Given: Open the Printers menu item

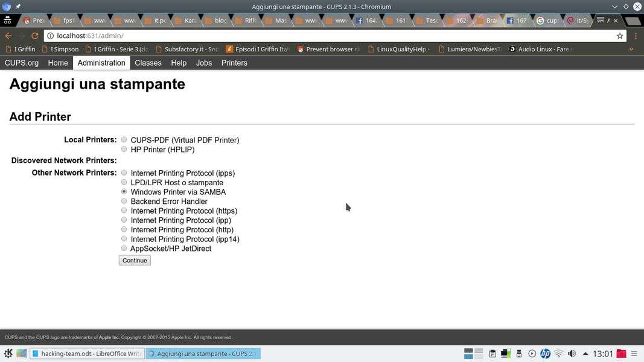Looking at the screenshot, I should click(x=234, y=63).
